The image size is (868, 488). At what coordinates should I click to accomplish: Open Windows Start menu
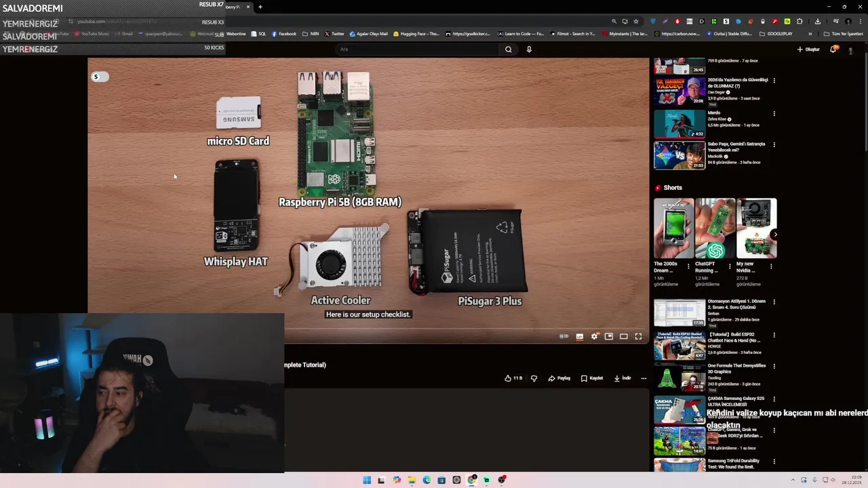tap(367, 480)
